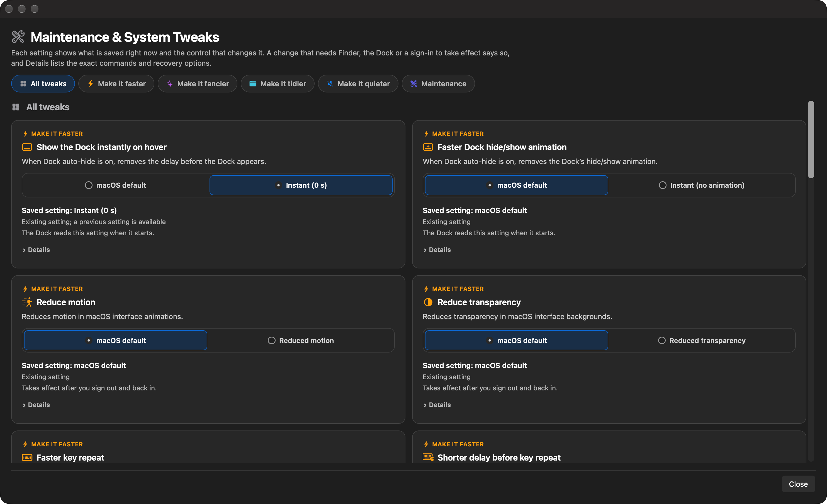Select Reduced motion option
Viewport: 827px width, 504px height.
click(301, 340)
